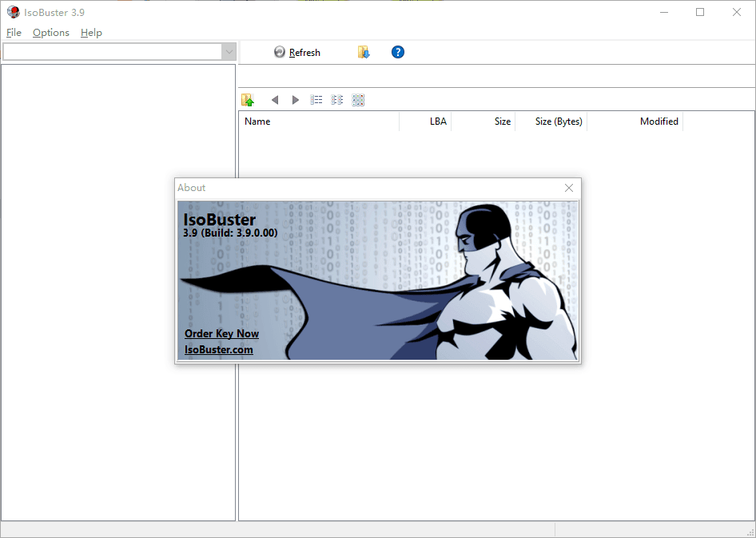Sort by the Size (Bytes) column header
The width and height of the screenshot is (756, 538).
coord(551,122)
